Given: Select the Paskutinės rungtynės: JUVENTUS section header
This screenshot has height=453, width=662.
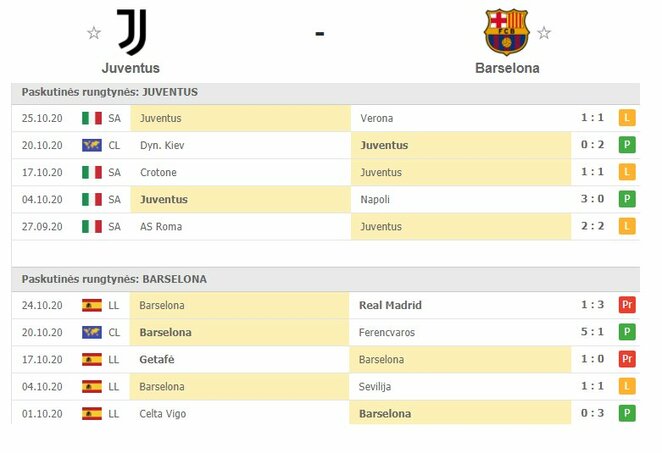Looking at the screenshot, I should [x=110, y=92].
